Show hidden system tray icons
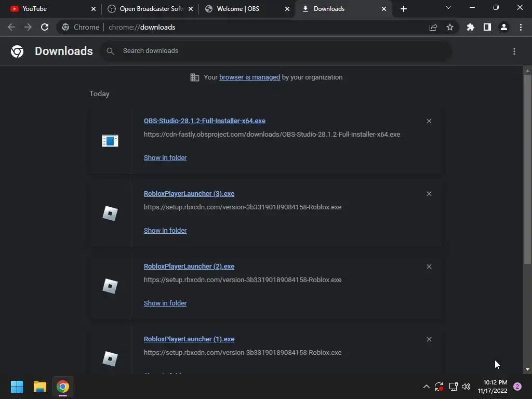This screenshot has height=399, width=532. (x=427, y=387)
